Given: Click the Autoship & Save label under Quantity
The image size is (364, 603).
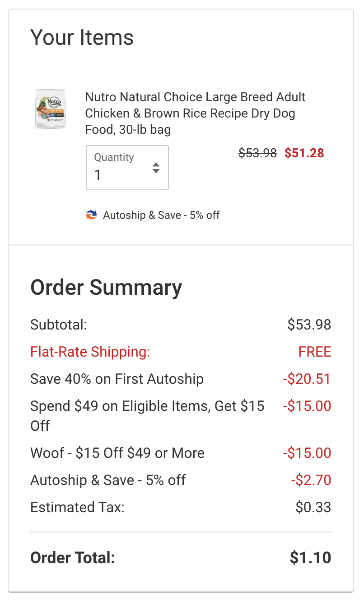Looking at the screenshot, I should [161, 215].
